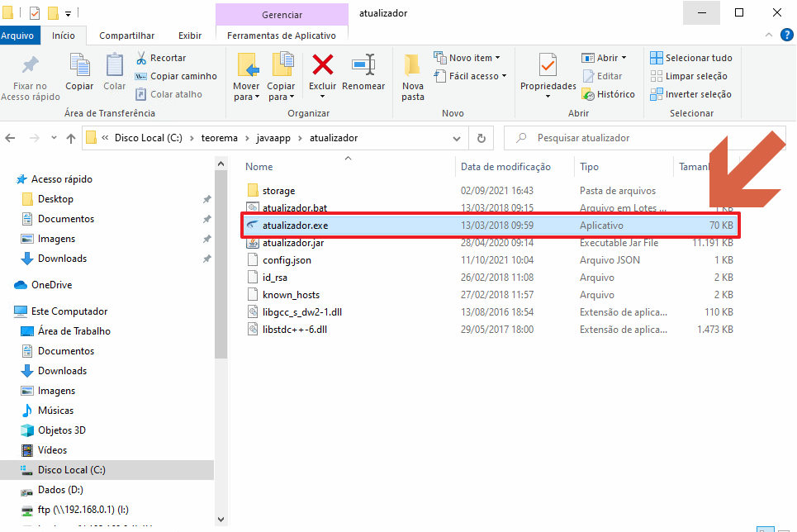Click the Nova pasta folder icon

tap(412, 65)
